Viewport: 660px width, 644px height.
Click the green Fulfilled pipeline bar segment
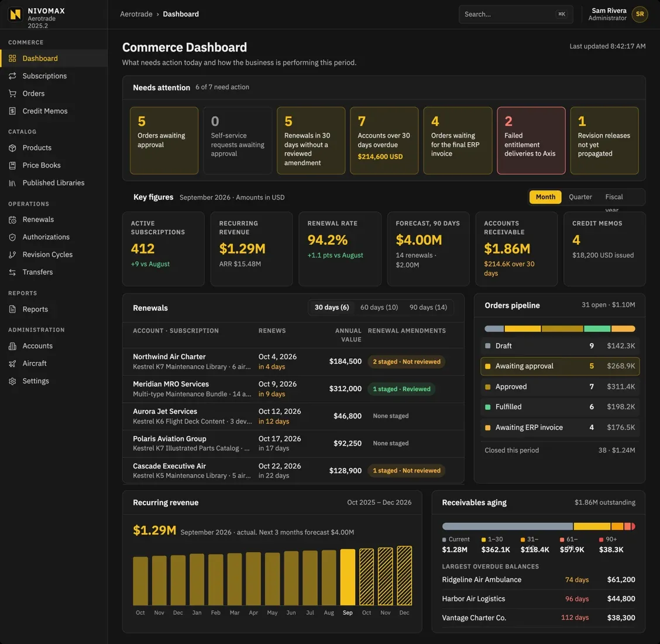click(x=597, y=328)
